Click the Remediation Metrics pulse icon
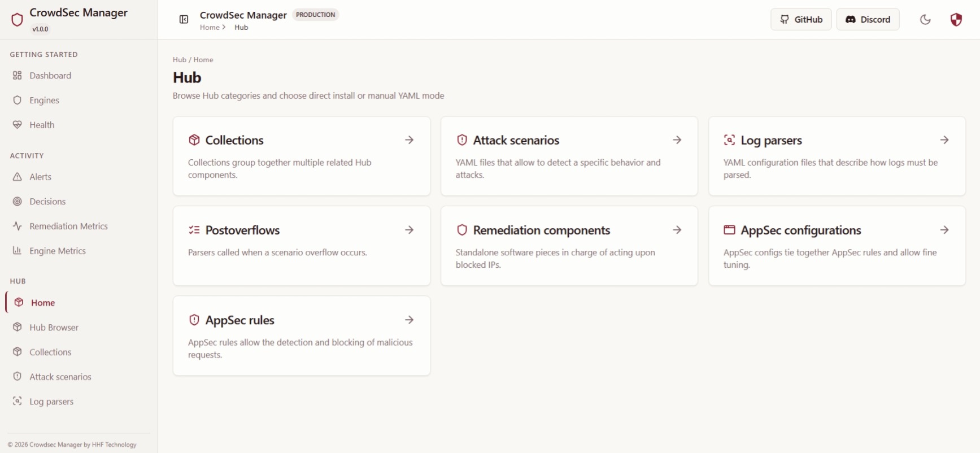 (x=18, y=226)
